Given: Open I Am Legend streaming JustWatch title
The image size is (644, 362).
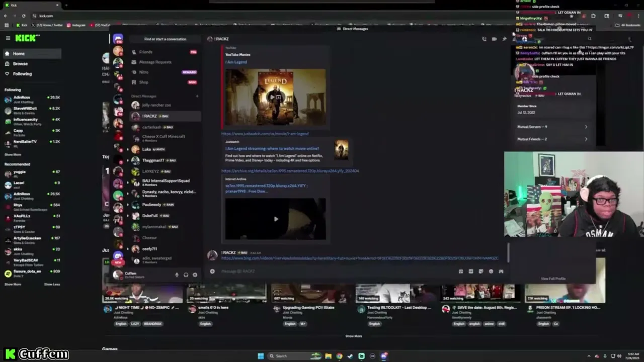Looking at the screenshot, I should (x=272, y=149).
